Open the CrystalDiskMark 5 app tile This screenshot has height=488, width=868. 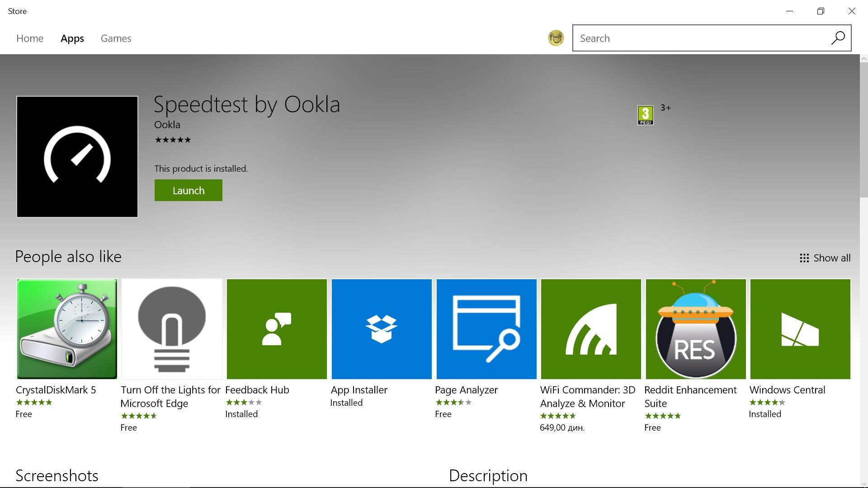click(x=67, y=329)
